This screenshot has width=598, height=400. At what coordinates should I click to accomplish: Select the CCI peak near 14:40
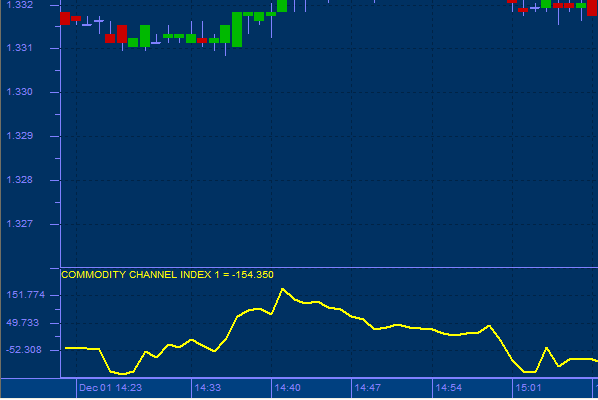point(283,289)
